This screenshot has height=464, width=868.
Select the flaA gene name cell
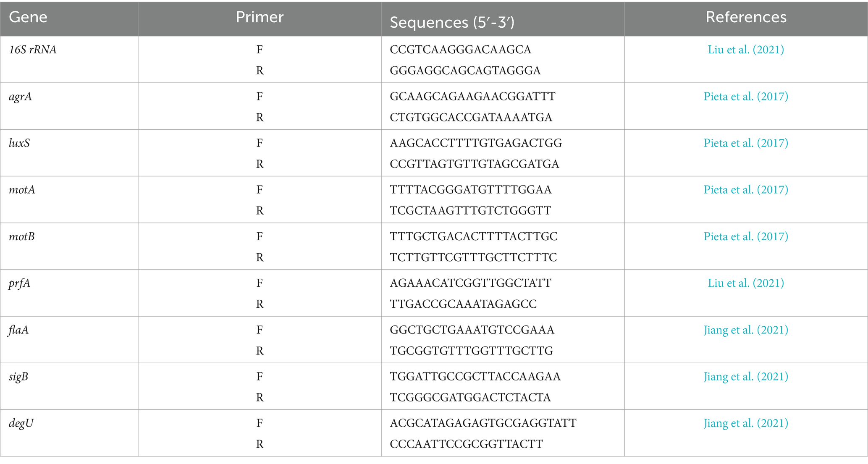[19, 330]
